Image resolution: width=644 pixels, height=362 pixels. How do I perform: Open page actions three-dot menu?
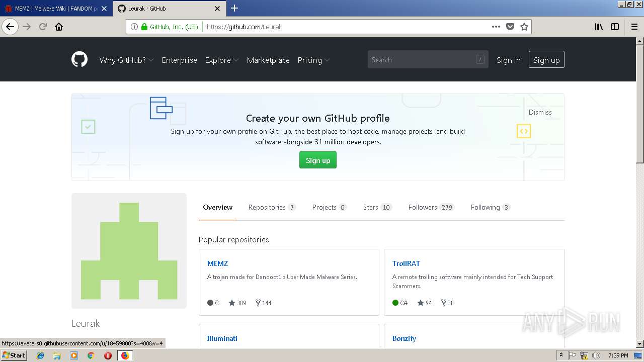click(x=496, y=27)
